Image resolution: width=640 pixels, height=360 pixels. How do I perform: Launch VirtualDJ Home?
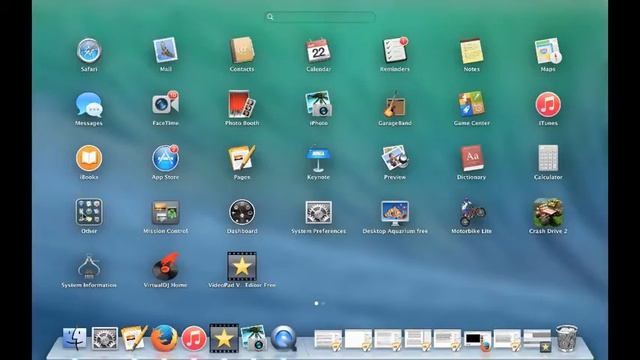pyautogui.click(x=165, y=266)
